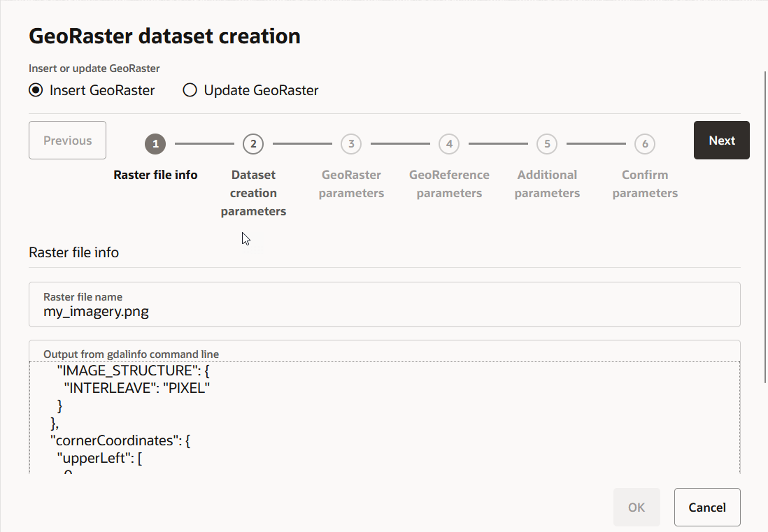Click the "upperLeft": [ line
The width and height of the screenshot is (768, 532).
[99, 458]
